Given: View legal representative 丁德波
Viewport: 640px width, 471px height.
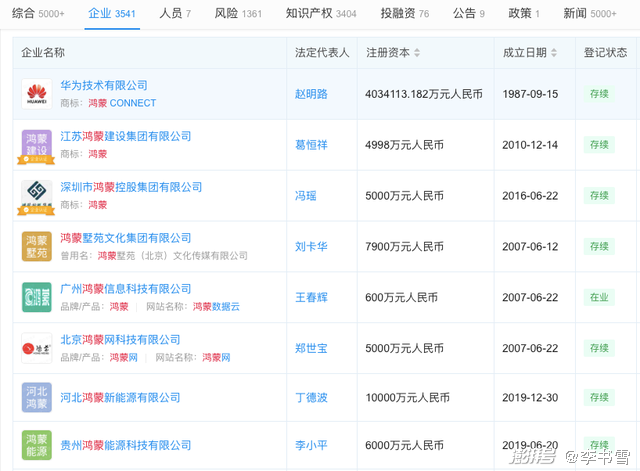Looking at the screenshot, I should click(311, 398).
